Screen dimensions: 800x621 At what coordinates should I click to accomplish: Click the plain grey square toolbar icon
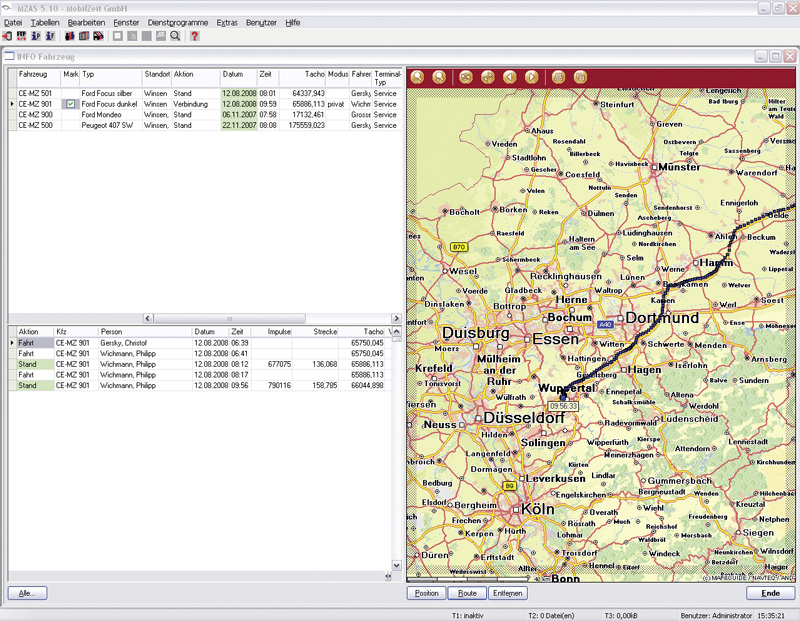coord(146,36)
